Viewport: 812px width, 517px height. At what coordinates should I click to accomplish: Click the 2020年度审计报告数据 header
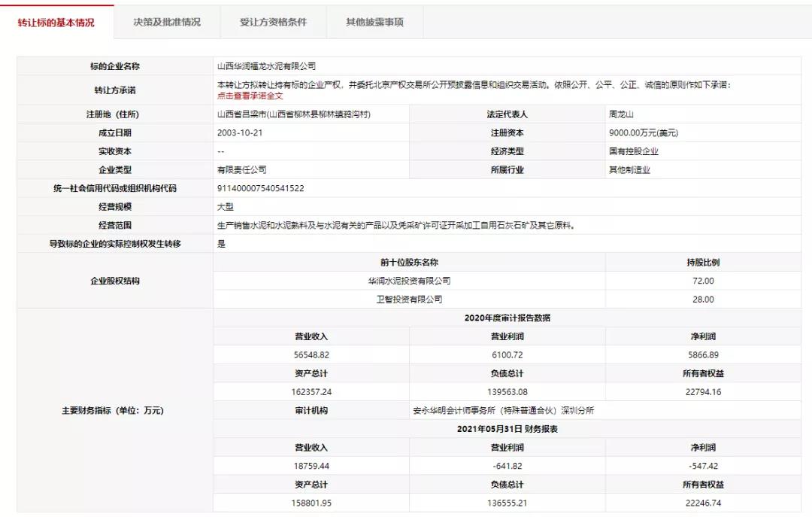pos(507,318)
